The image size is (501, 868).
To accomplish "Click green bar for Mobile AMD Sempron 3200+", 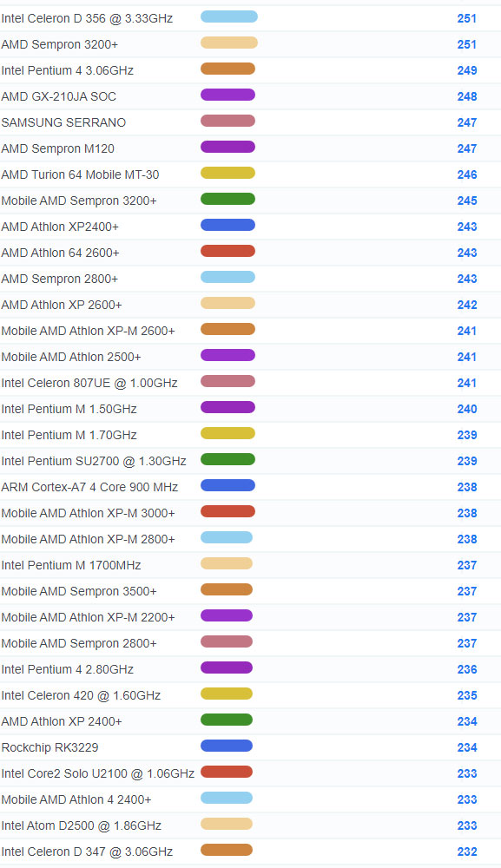I will pos(227,199).
